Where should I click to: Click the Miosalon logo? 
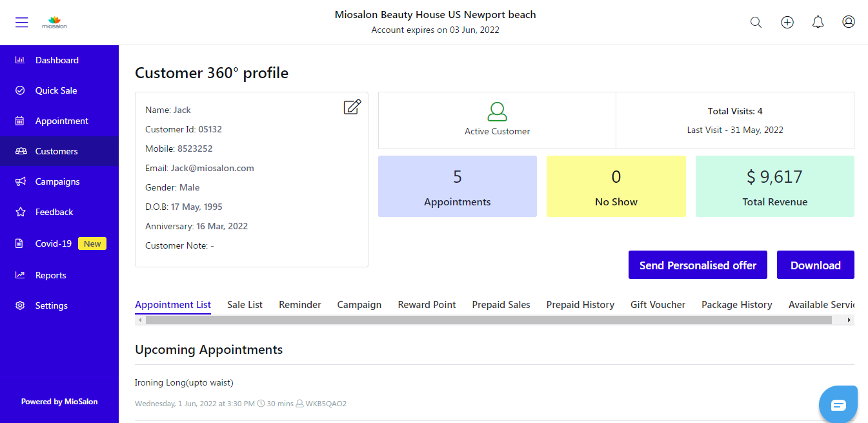pyautogui.click(x=54, y=23)
